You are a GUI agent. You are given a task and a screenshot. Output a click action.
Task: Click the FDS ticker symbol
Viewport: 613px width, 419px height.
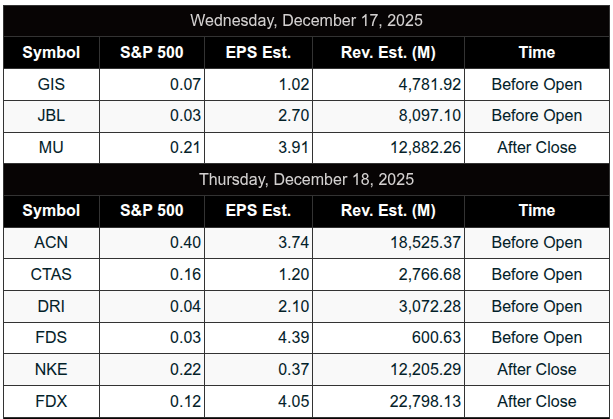(52, 337)
